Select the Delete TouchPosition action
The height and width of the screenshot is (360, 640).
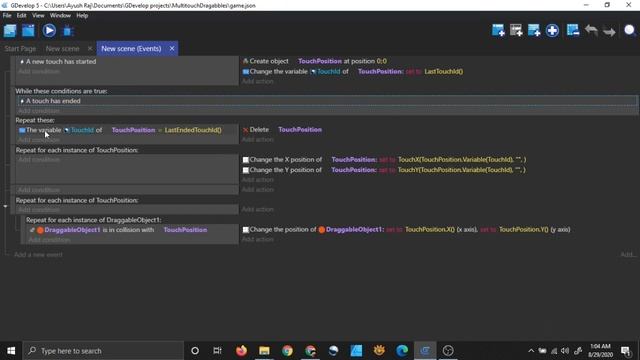point(282,130)
